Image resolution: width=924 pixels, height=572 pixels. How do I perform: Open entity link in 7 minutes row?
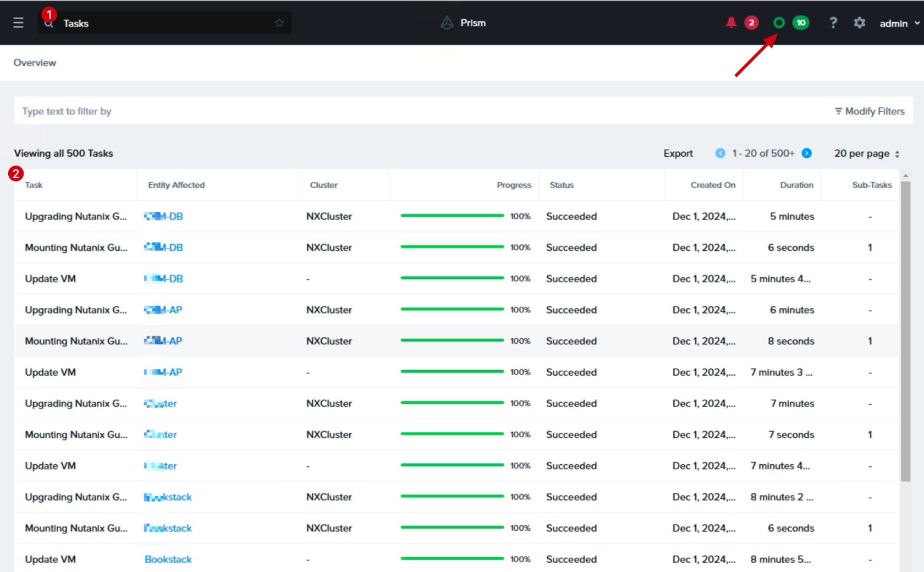coord(160,404)
